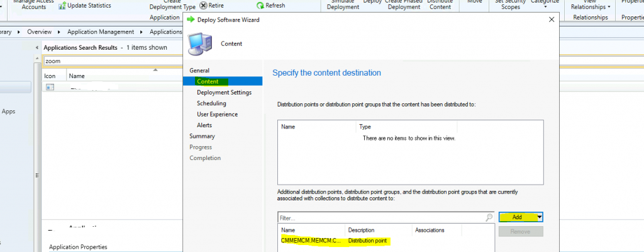Go to User Experience wizard step

[217, 114]
